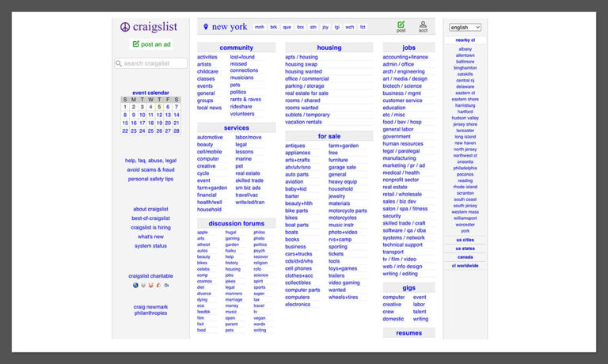
Task: Click the magnifier icon in search box
Action: [119, 63]
